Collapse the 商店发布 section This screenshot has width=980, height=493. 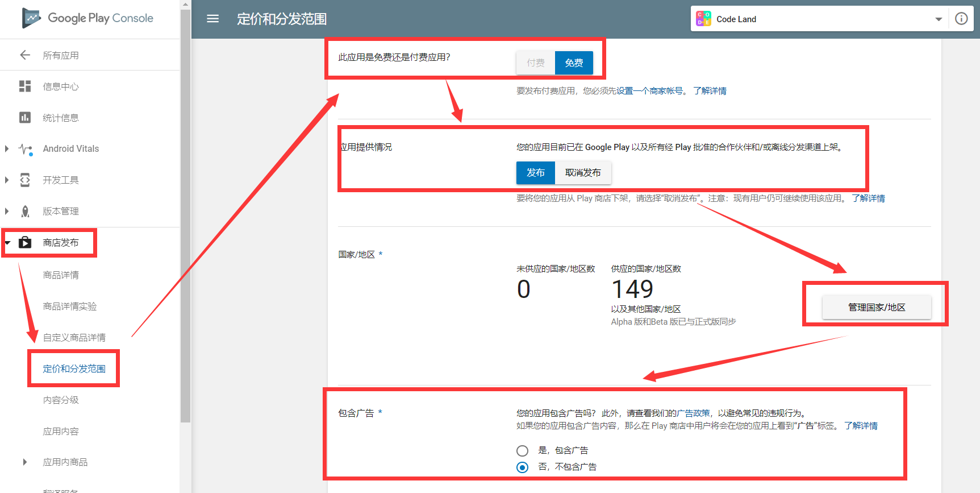click(x=7, y=243)
